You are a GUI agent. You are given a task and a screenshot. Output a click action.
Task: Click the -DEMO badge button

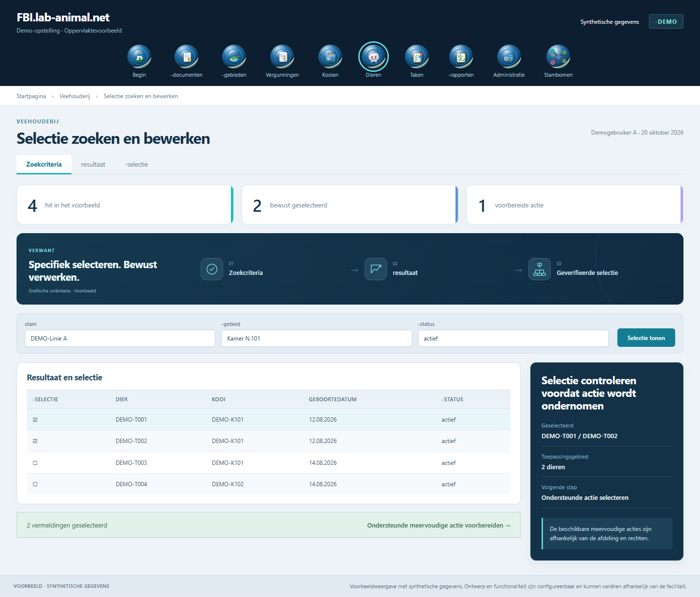[x=666, y=21]
